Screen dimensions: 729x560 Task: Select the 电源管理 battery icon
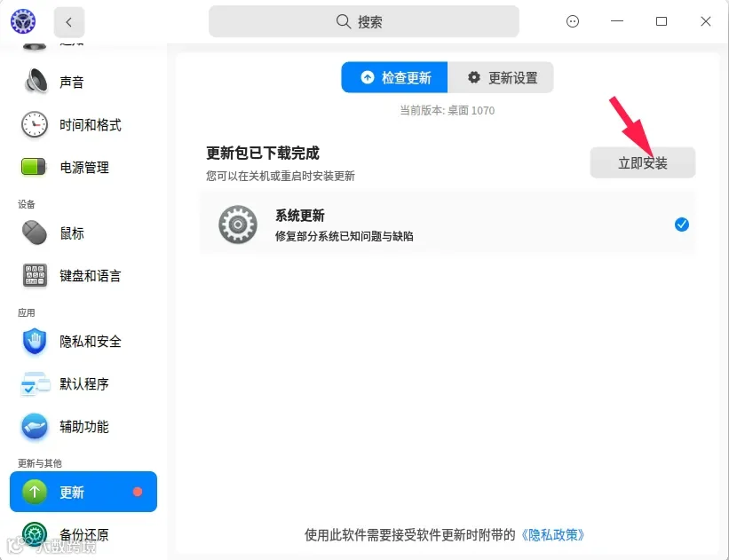point(34,167)
